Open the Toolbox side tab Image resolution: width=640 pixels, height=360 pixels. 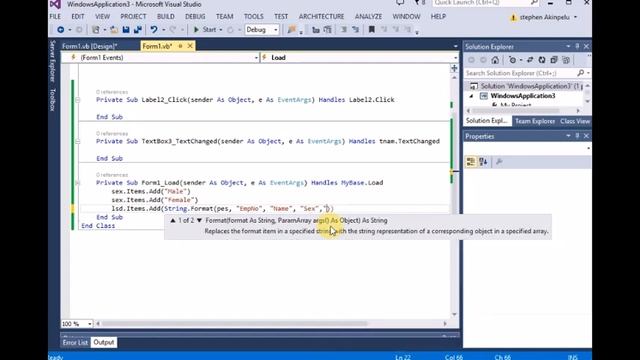[52, 100]
